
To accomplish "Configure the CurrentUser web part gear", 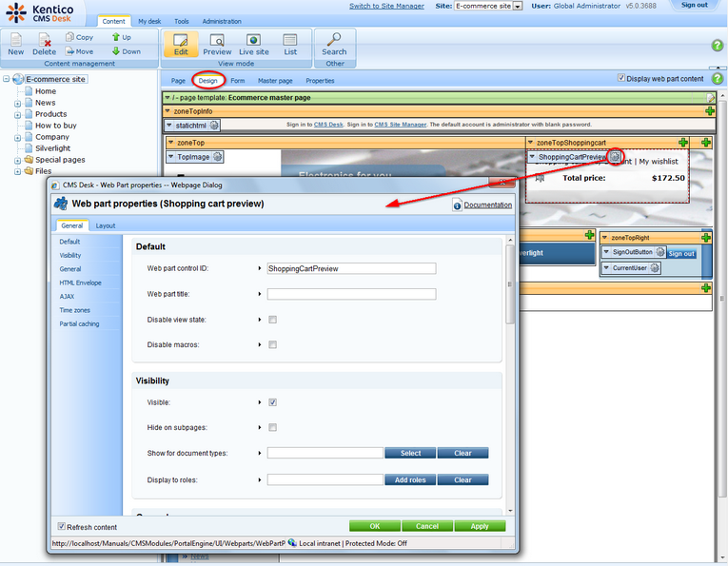I will pyautogui.click(x=654, y=267).
